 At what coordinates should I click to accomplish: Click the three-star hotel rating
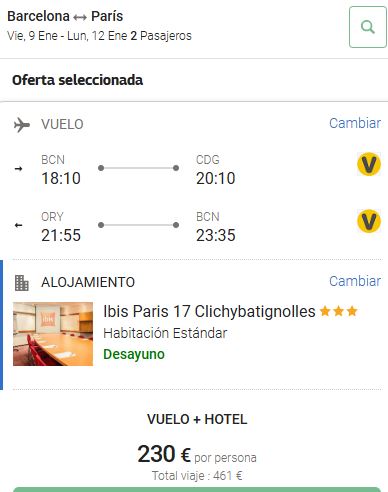click(x=338, y=311)
